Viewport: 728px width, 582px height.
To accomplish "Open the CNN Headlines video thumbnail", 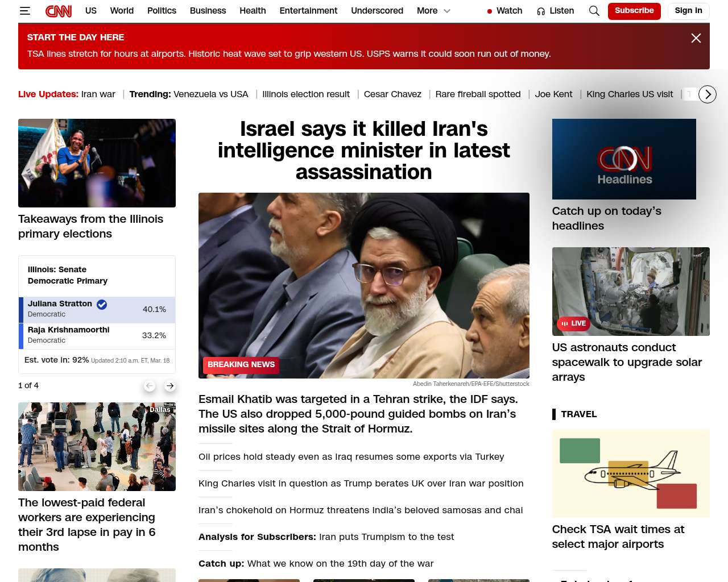I will 624,159.
